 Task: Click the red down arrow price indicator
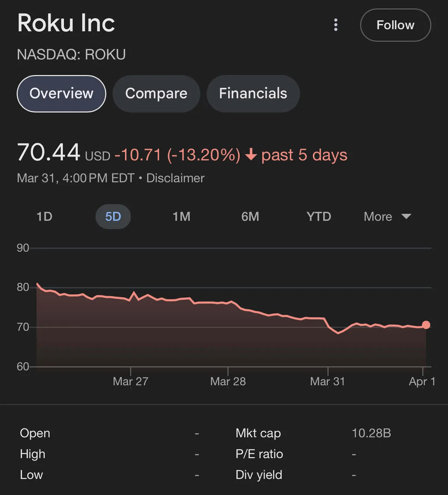[251, 154]
